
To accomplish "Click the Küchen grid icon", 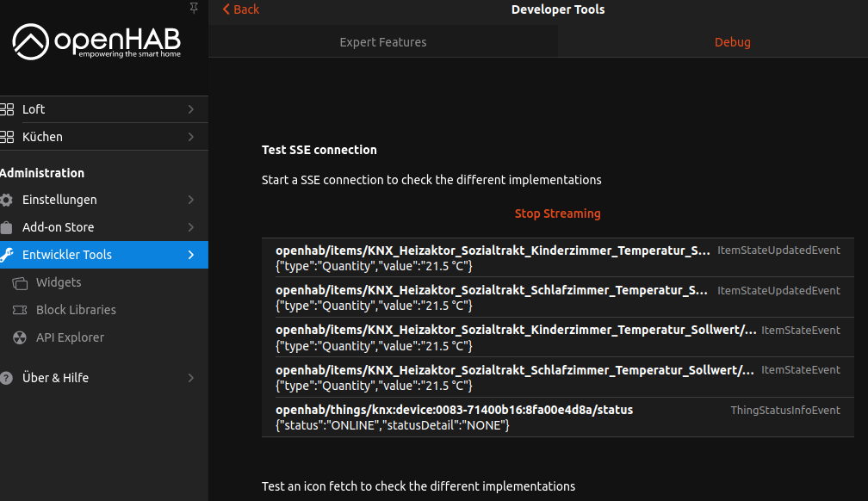I will coord(7,137).
